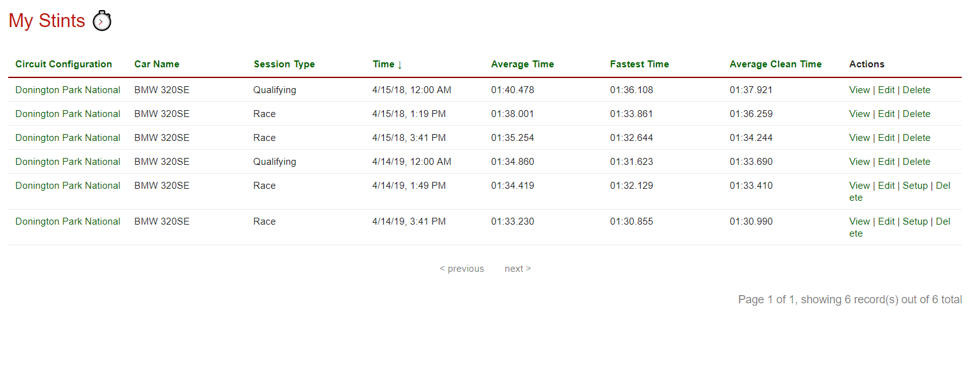View the 4/14/19 3:41 PM race stint
The height and width of the screenshot is (392, 980).
[859, 221]
